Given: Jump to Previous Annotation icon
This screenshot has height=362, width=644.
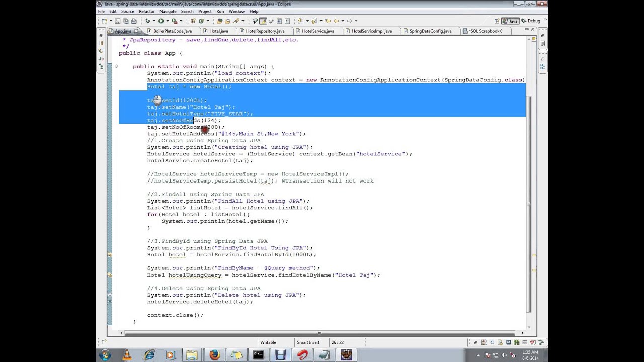Looking at the screenshot, I should point(314,21).
